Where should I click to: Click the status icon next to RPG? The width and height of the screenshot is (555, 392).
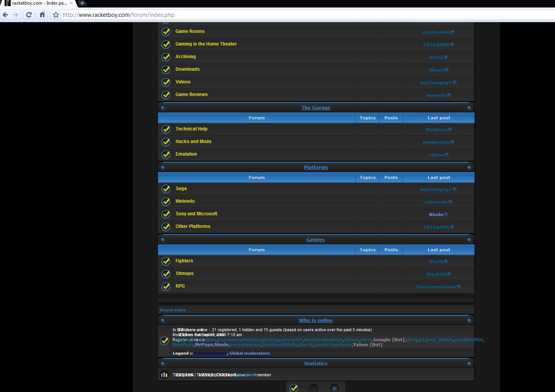point(166,286)
